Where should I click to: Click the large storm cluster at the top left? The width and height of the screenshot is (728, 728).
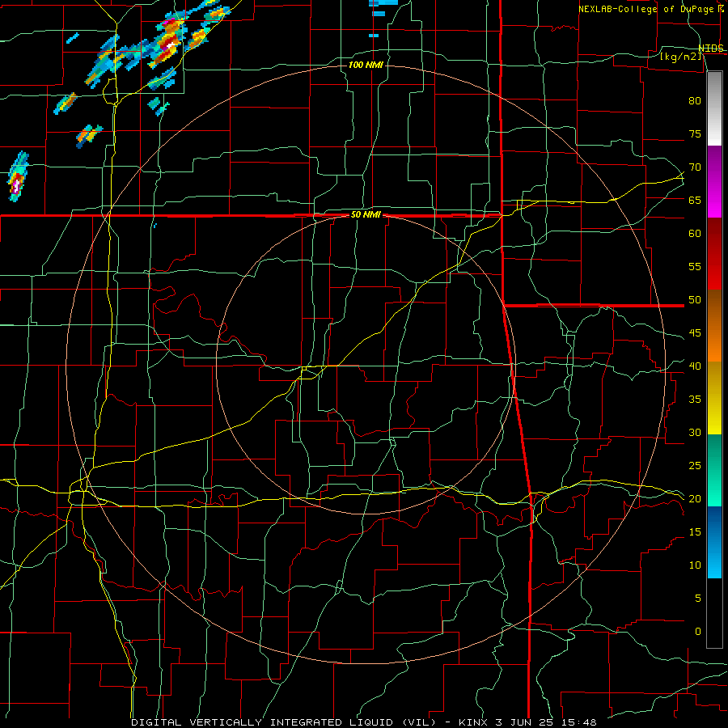click(x=158, y=46)
